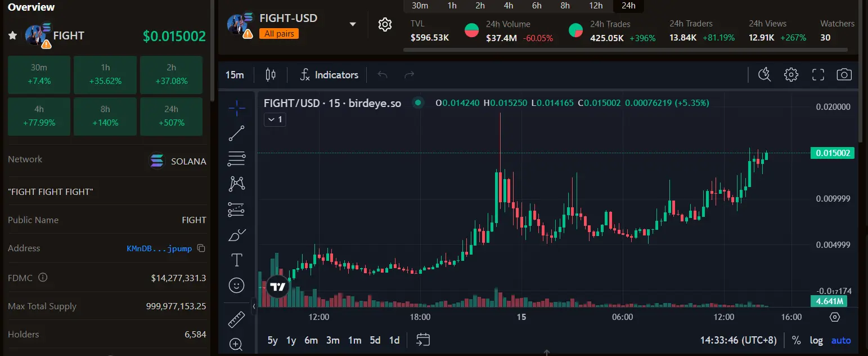Star the FIGHT token as favorite
This screenshot has width=868, height=356.
tap(12, 35)
